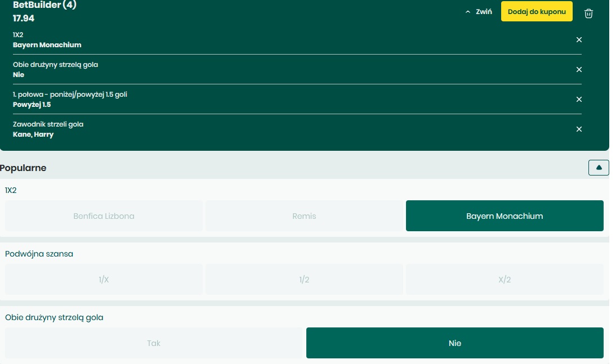Screen dimensions: 616x364
Task: Deselect the Nie option
Action: point(455,343)
